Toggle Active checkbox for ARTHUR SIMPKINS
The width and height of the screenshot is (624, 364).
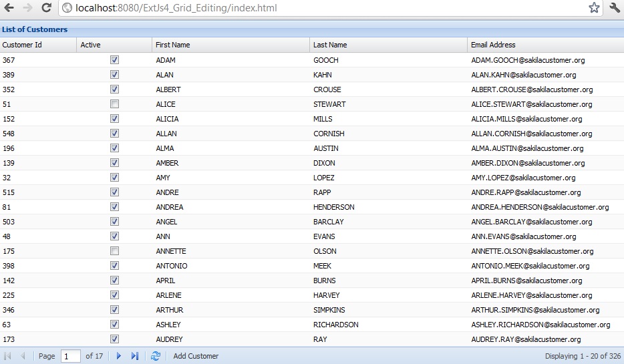[x=114, y=310]
